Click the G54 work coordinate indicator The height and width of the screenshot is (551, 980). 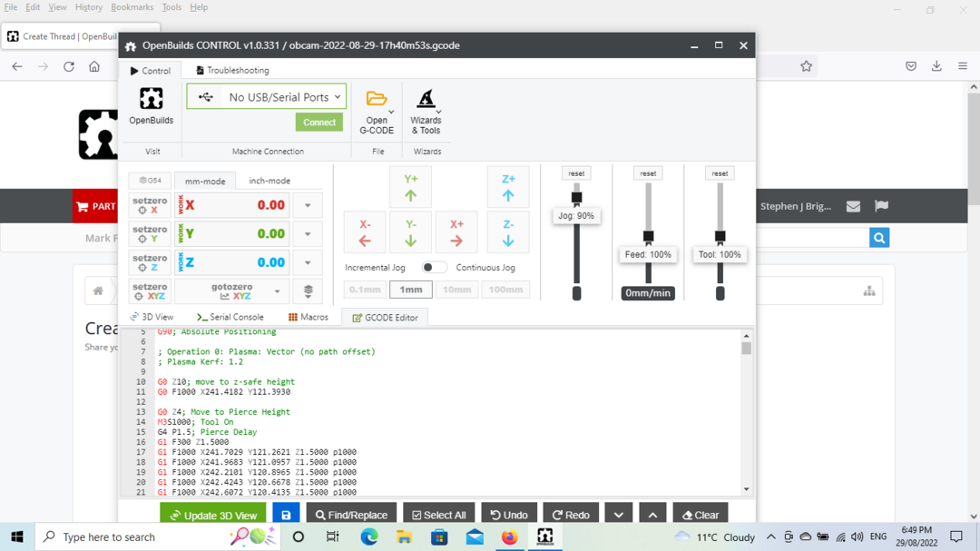point(150,181)
